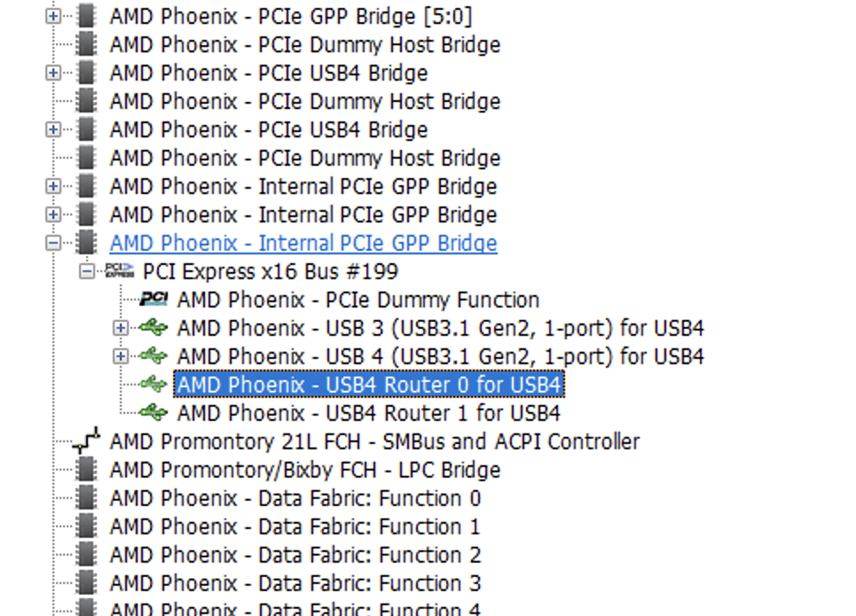Expand the PCIe GPP Bridge [5:0] node
The width and height of the screenshot is (856, 616).
53,16
